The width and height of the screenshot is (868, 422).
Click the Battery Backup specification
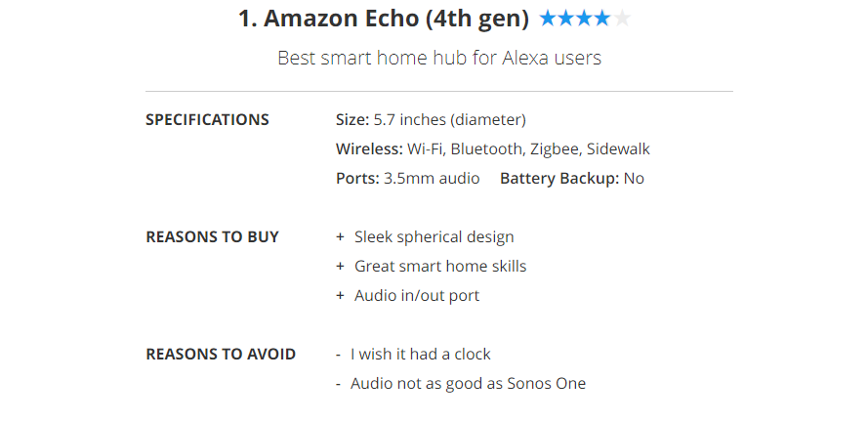(571, 179)
